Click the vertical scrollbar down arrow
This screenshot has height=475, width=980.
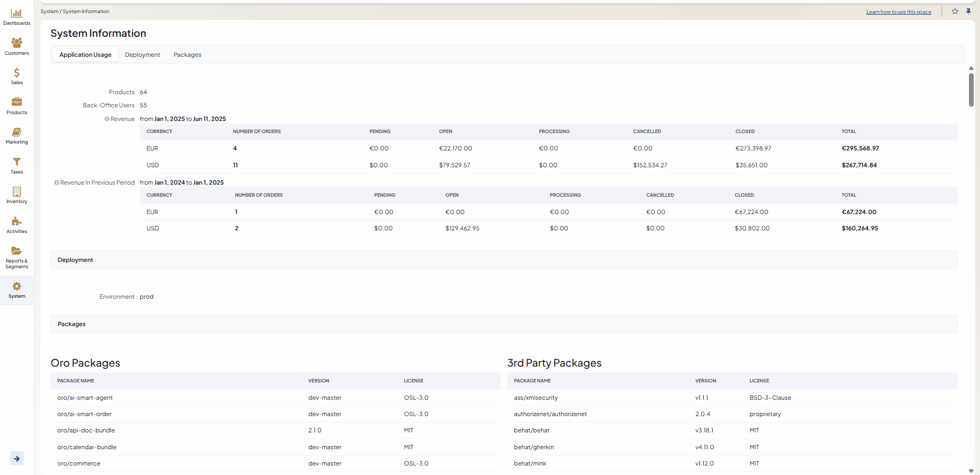click(971, 471)
